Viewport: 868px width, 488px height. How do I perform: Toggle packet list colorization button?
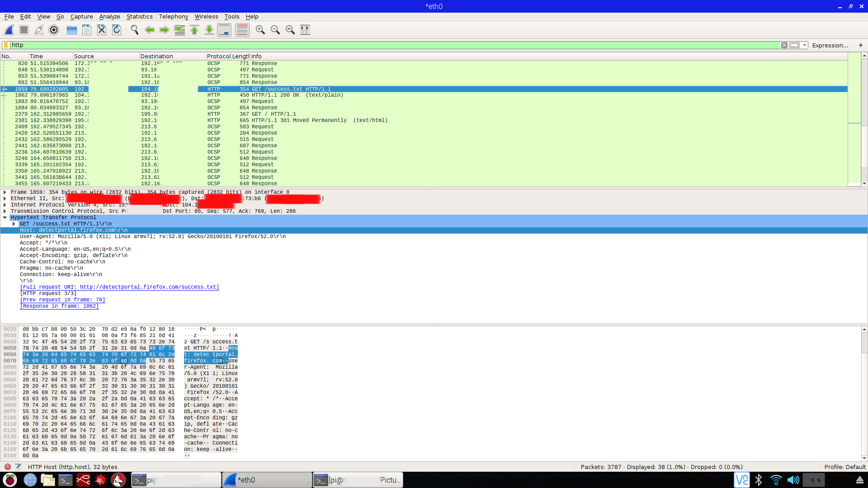pos(242,30)
